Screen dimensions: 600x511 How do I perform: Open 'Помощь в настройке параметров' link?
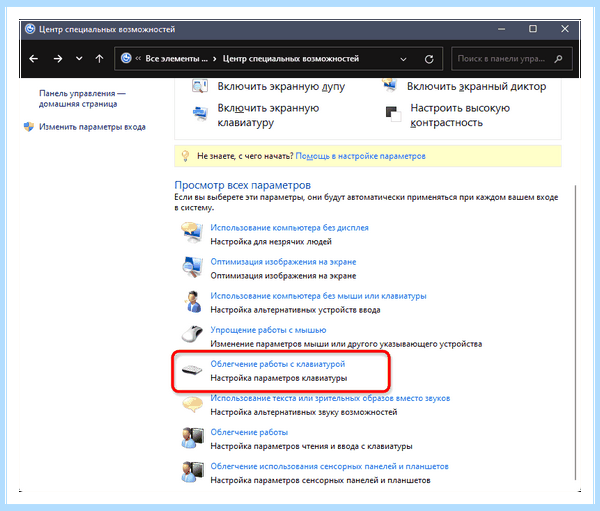coord(360,156)
